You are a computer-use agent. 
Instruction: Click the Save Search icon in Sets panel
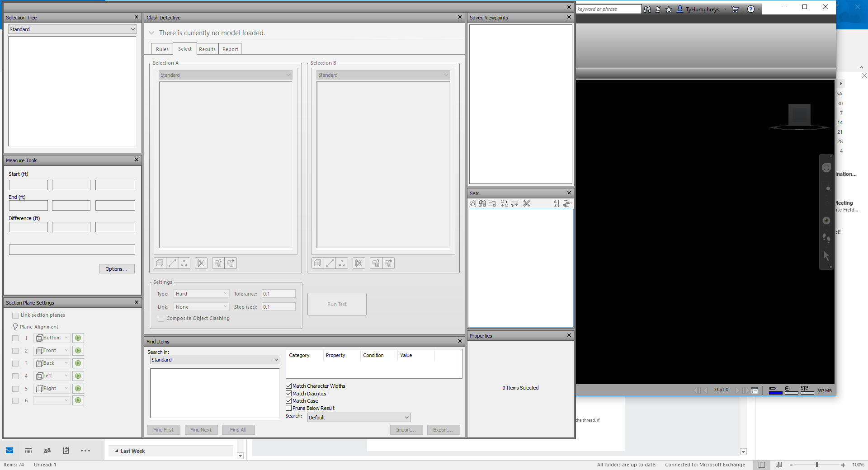point(482,204)
